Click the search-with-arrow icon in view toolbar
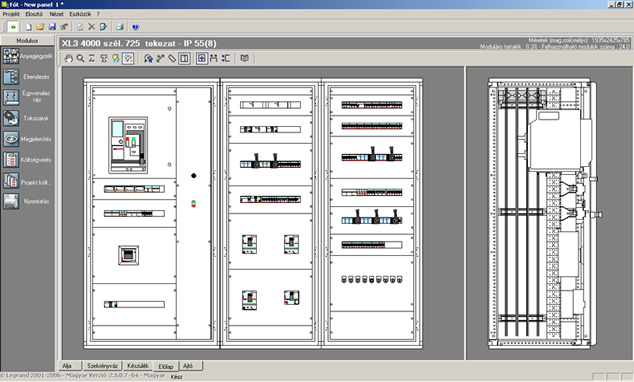The height and width of the screenshot is (382, 634). coord(148,59)
